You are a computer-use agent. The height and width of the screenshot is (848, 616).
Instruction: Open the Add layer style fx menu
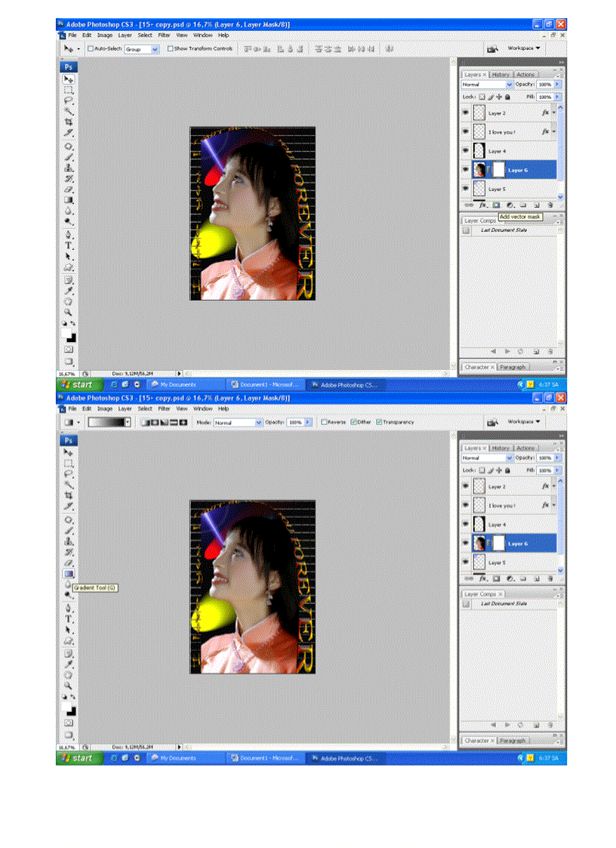483,578
